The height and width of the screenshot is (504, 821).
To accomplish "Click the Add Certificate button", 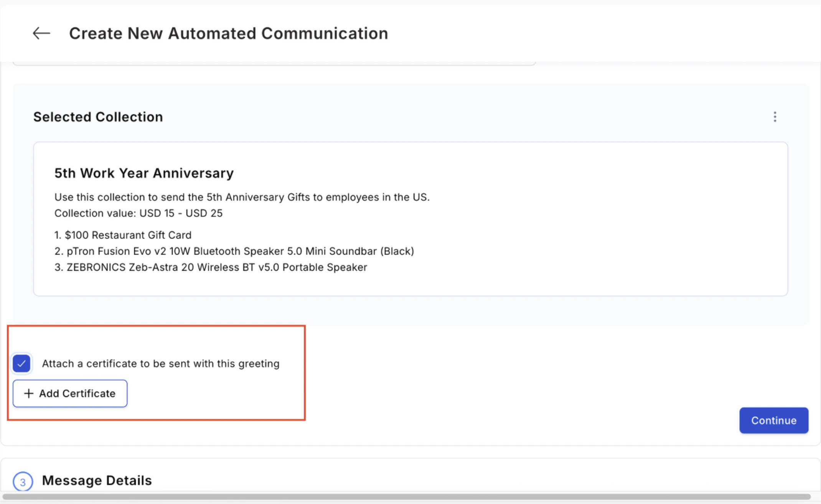I will 70,393.
